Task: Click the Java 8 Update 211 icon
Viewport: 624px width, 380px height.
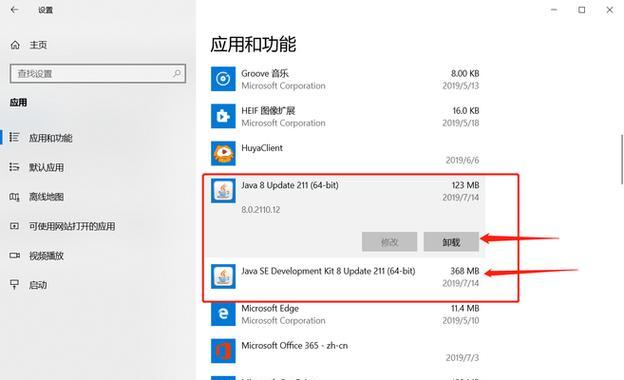Action: (x=223, y=191)
